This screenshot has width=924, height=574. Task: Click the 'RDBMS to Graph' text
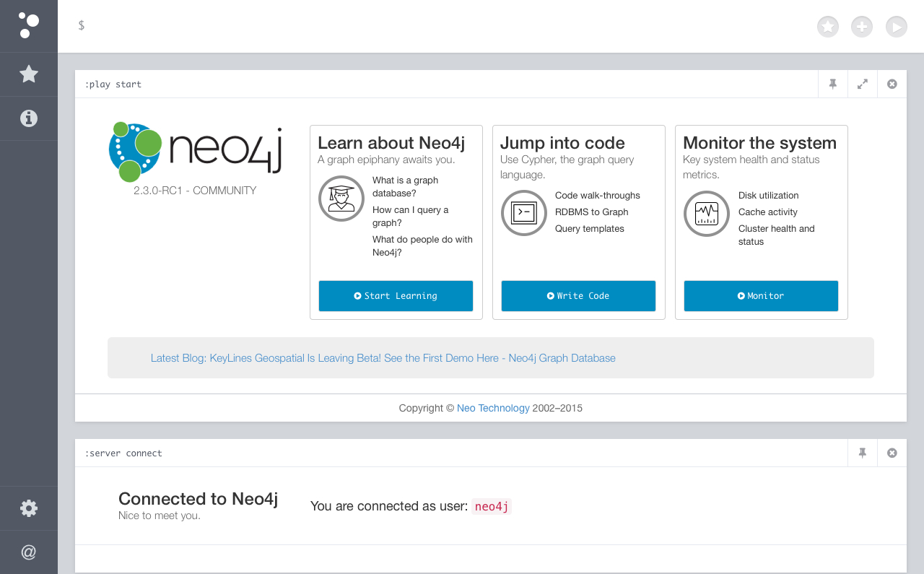592,212
